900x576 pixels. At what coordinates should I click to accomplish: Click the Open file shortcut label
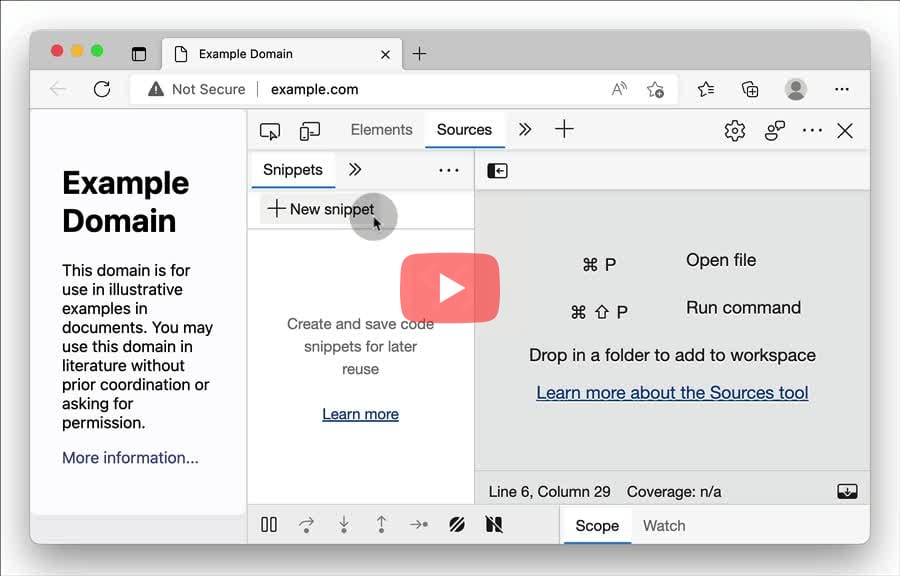[721, 260]
